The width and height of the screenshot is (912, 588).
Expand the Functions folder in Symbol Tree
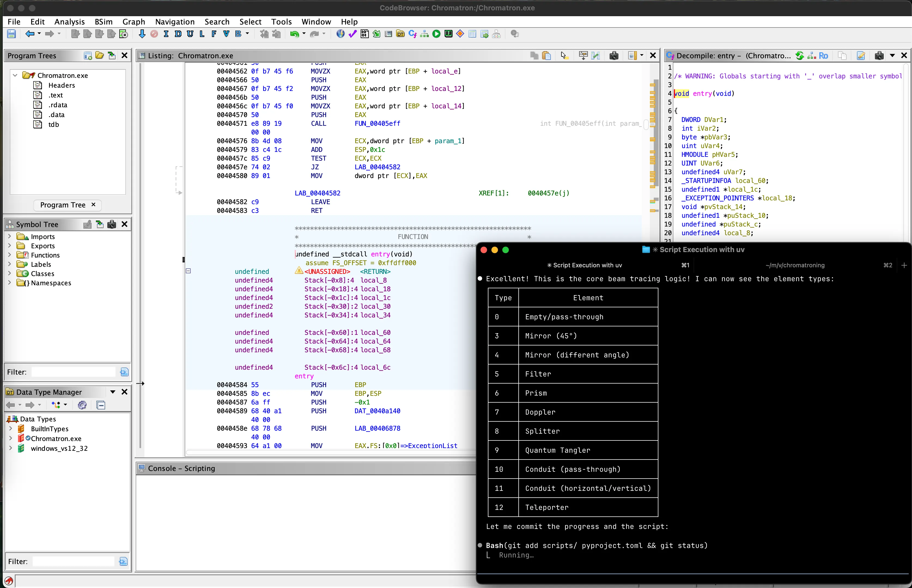(10, 255)
